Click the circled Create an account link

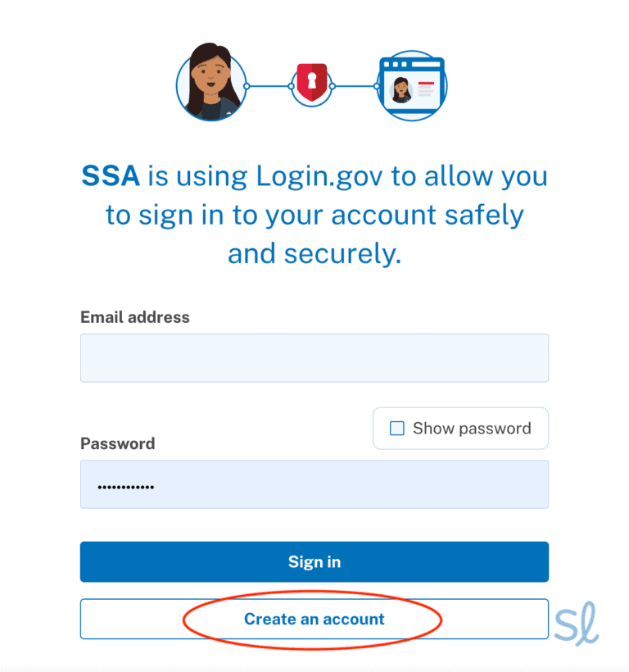(314, 619)
